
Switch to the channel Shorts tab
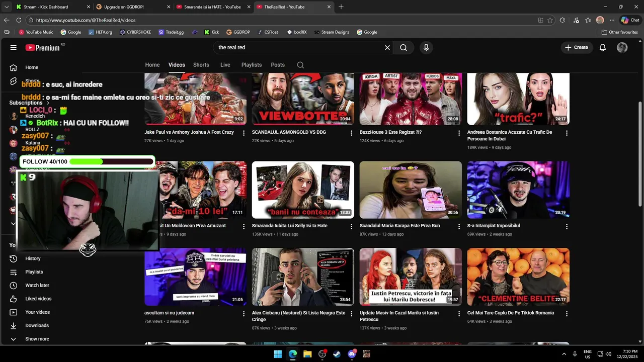click(x=201, y=65)
